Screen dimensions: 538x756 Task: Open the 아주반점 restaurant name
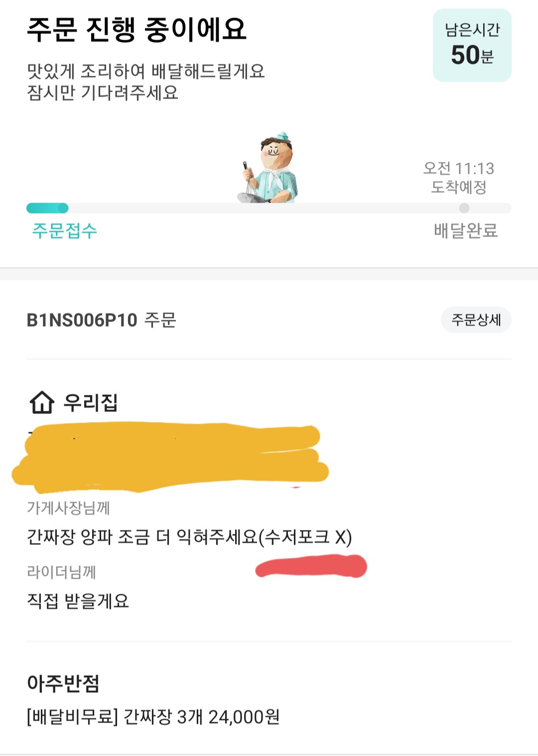pos(63,683)
